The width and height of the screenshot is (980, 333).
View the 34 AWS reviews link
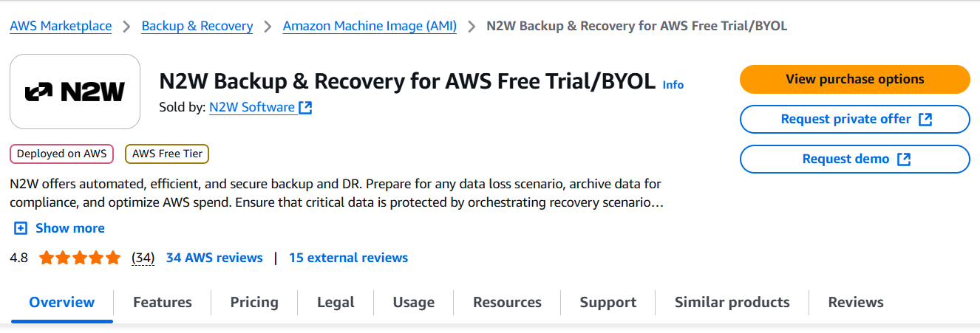214,258
